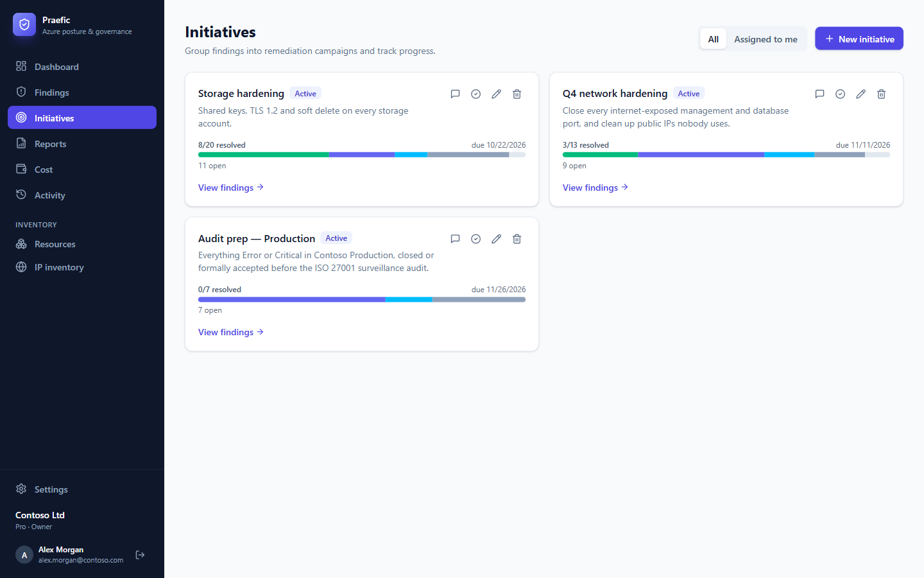924x578 pixels.
Task: Go to Findings in the sidebar
Action: [x=82, y=92]
